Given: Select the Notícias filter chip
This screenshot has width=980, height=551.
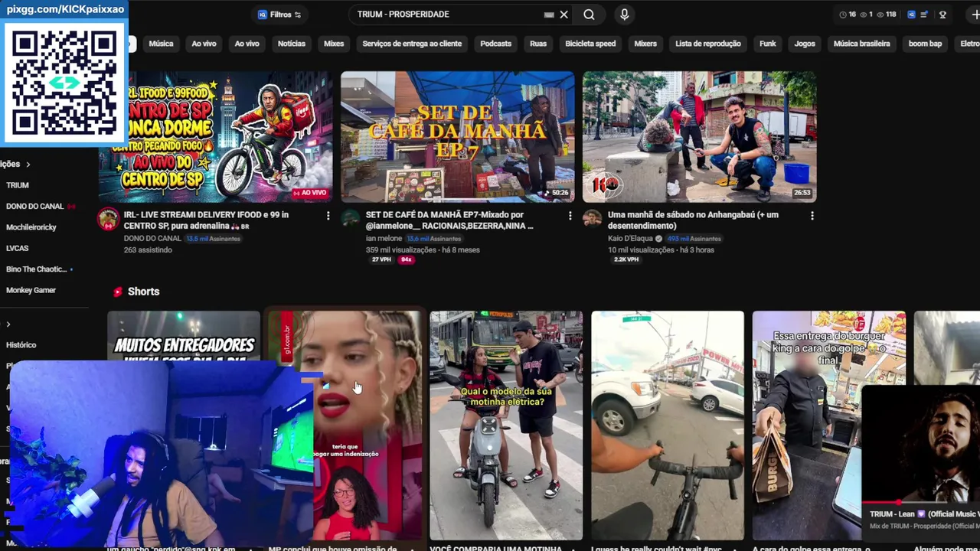Looking at the screenshot, I should pos(291,44).
